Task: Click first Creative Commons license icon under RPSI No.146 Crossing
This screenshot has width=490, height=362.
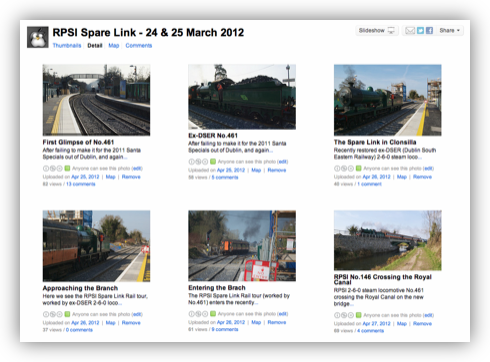Action: (337, 315)
